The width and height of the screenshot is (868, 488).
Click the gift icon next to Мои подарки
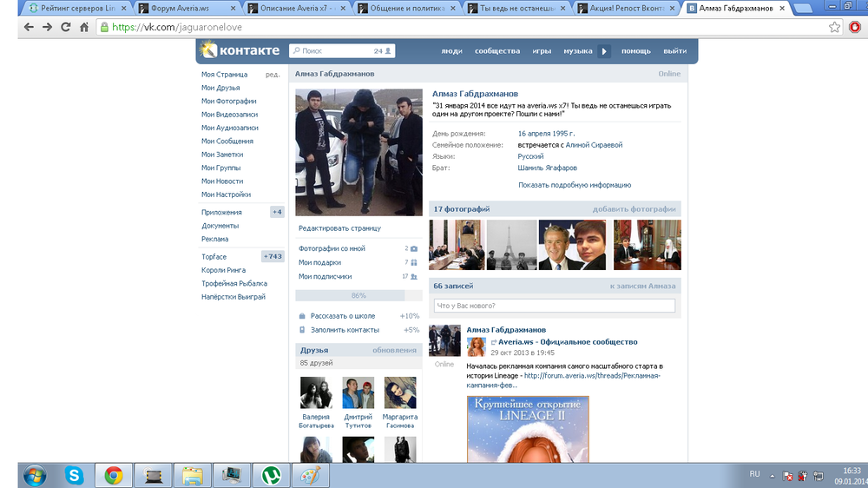pos(414,262)
